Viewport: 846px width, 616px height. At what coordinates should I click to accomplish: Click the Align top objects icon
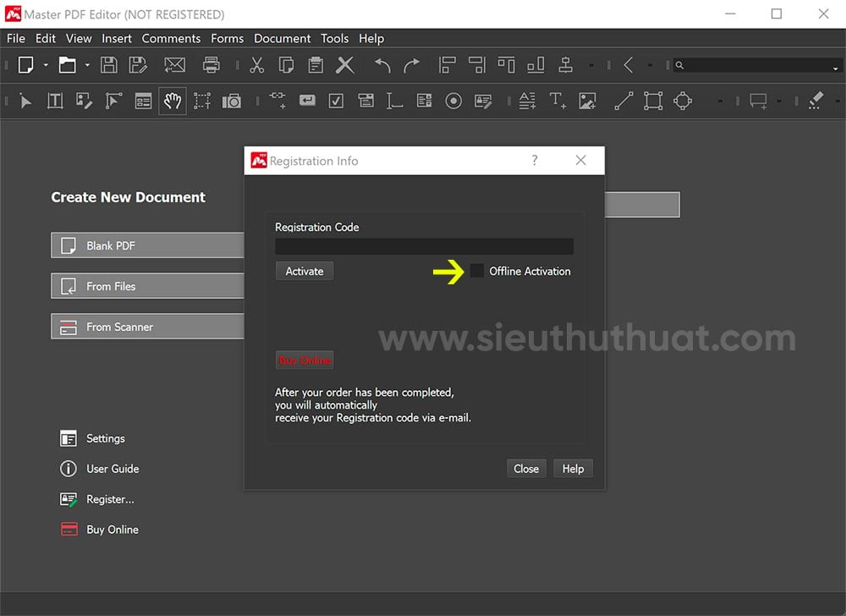[506, 65]
